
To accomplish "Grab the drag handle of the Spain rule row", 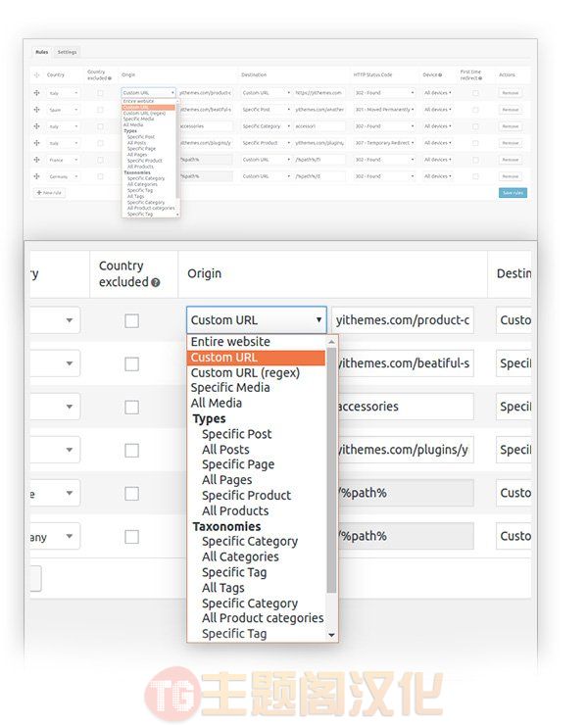I will pyautogui.click(x=36, y=110).
